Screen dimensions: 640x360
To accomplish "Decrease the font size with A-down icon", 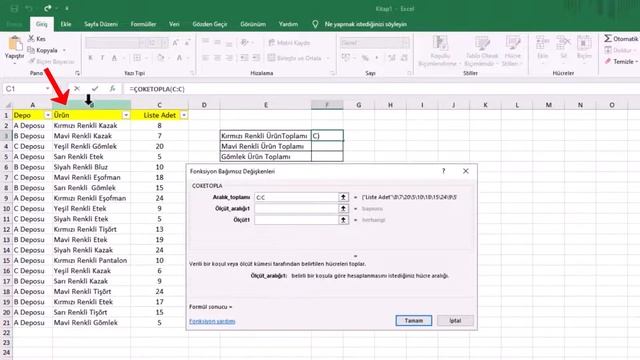I will (187, 43).
